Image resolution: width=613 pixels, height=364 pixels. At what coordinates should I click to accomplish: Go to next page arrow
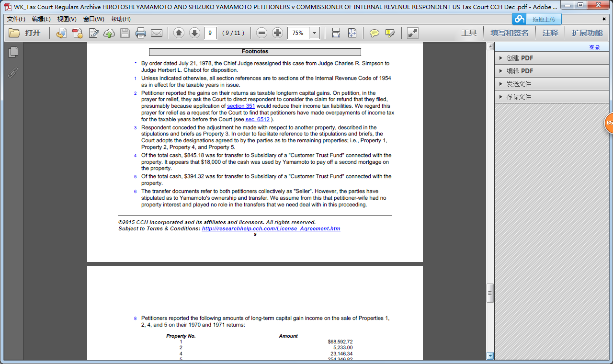194,33
